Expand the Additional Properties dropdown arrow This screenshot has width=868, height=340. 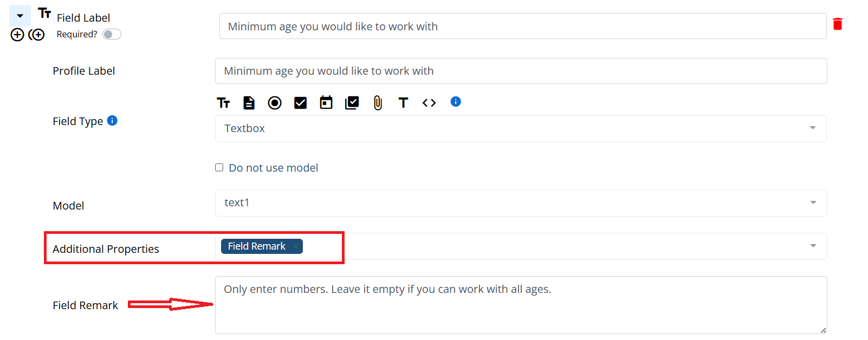[x=813, y=246]
